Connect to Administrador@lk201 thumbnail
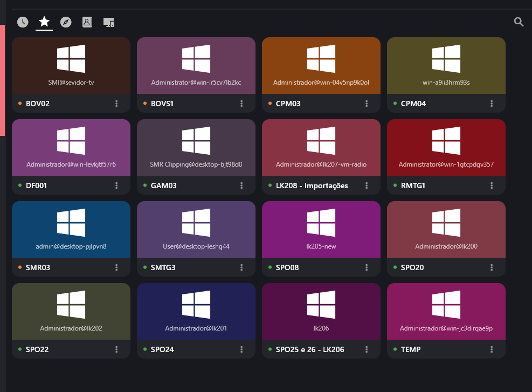Viewport: 532px width, 392px height. [196, 311]
